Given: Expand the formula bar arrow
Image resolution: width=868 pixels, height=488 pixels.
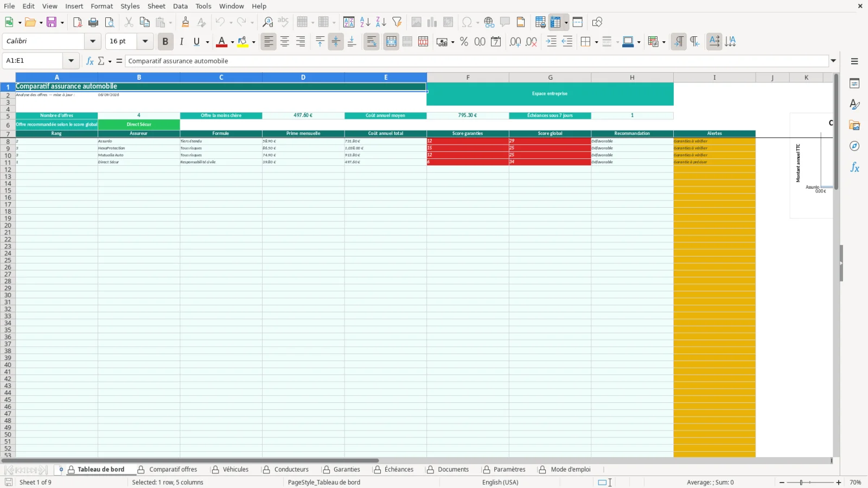Looking at the screenshot, I should coord(833,61).
